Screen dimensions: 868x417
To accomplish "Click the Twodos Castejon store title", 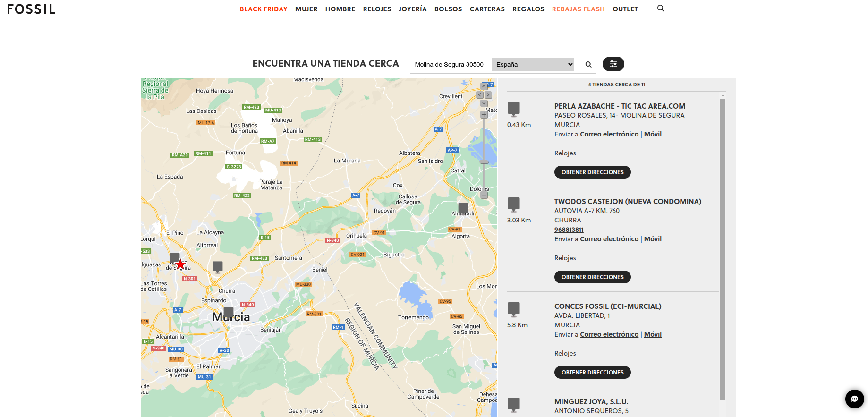I will pos(628,202).
